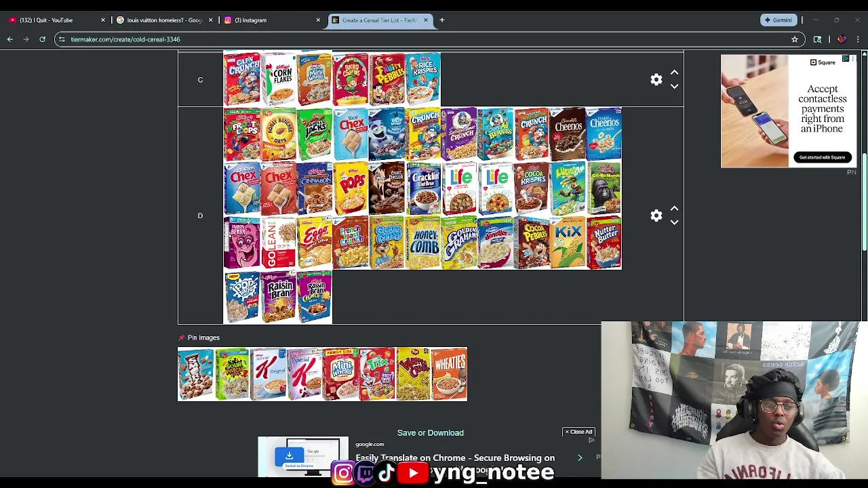Close the YouTube tab
Viewport: 868px width, 488px height.
(x=103, y=20)
